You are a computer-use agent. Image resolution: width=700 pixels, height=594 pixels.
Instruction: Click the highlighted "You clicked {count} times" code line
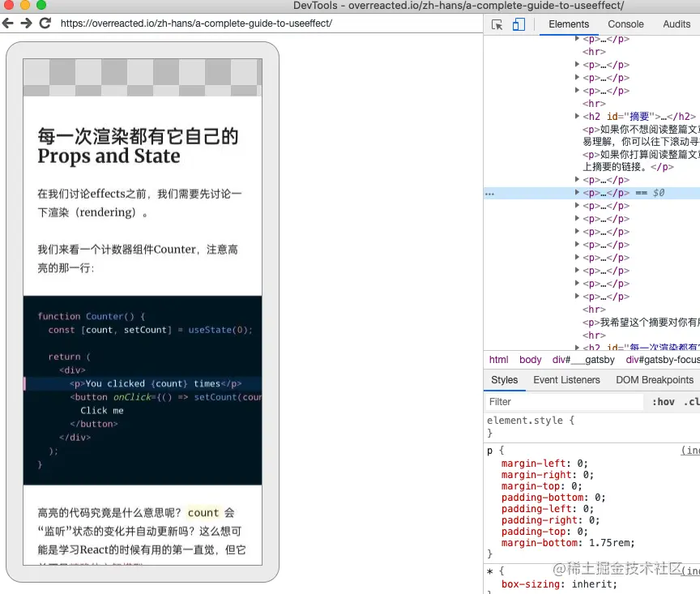coord(143,383)
